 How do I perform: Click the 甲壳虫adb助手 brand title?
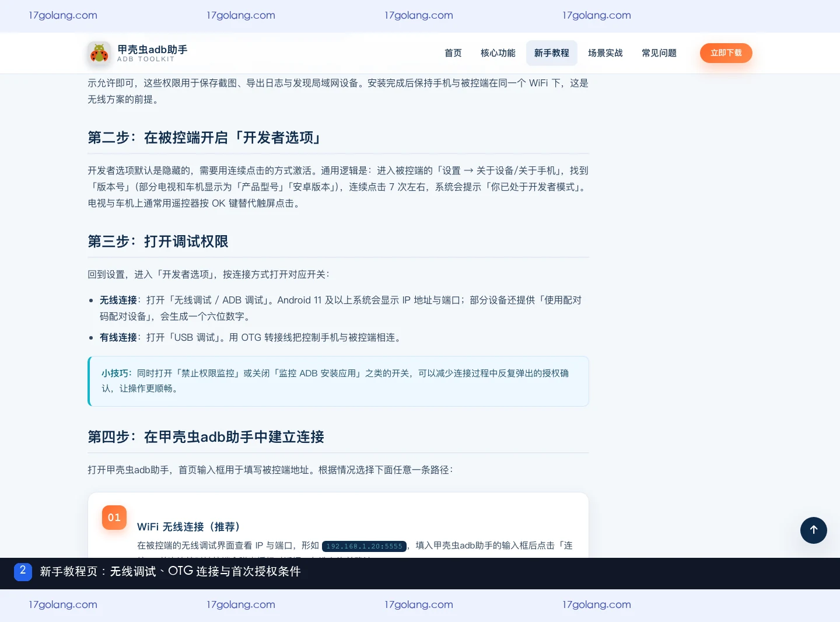152,50
